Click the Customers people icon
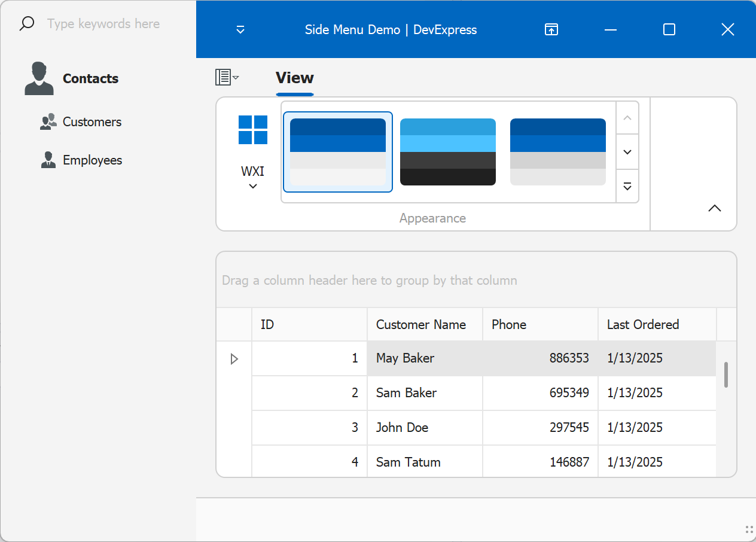This screenshot has width=756, height=542. click(x=48, y=122)
